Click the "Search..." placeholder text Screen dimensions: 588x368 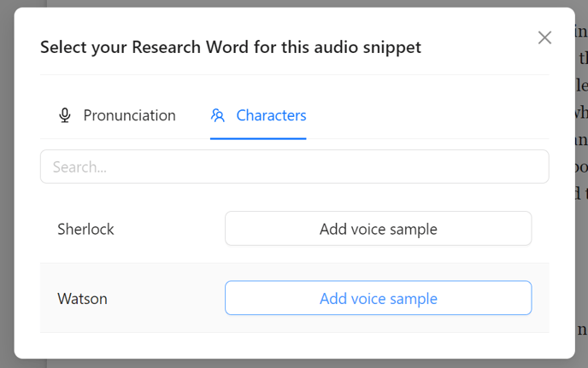coord(79,166)
